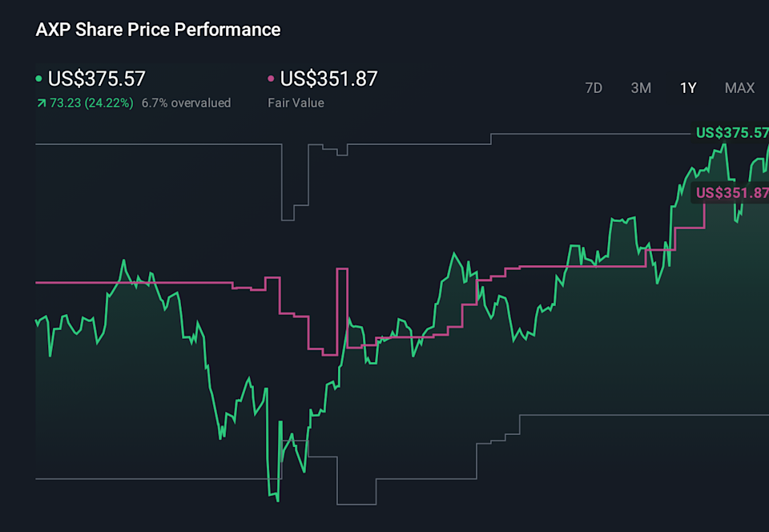Click the green share price legend dot
The height and width of the screenshot is (532, 769).
pos(39,79)
